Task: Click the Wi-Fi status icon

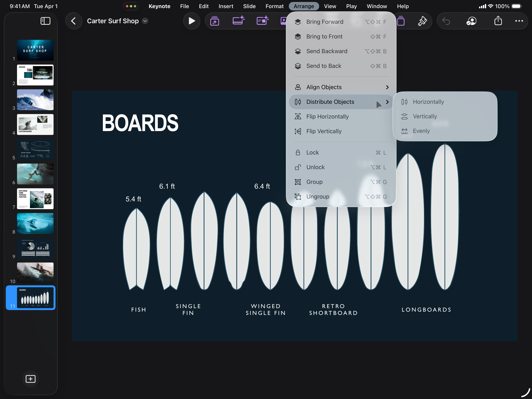Action: (x=491, y=6)
